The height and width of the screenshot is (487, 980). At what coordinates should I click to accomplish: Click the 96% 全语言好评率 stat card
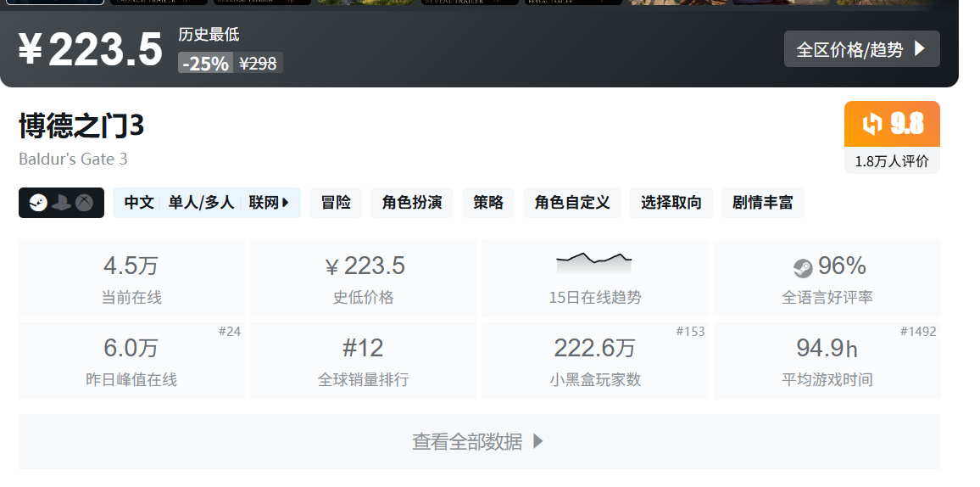827,278
